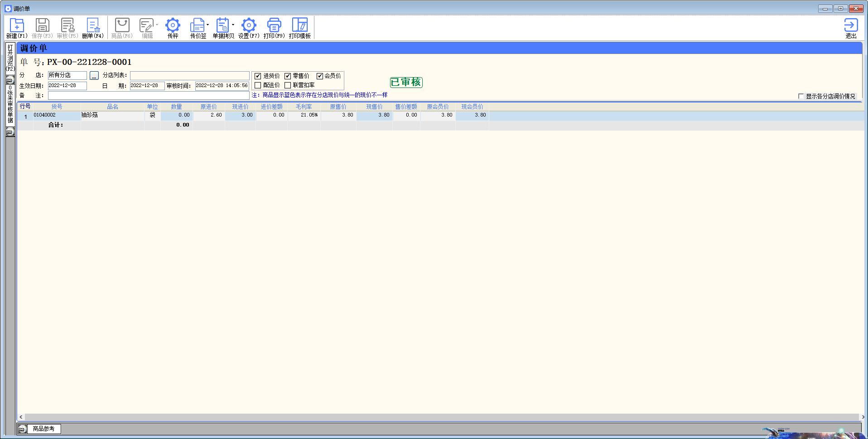
Task: Click the 分店列表 input field
Action: coord(189,75)
